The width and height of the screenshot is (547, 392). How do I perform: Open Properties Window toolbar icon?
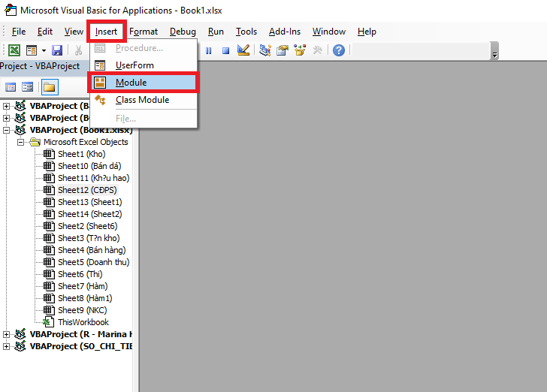[283, 50]
